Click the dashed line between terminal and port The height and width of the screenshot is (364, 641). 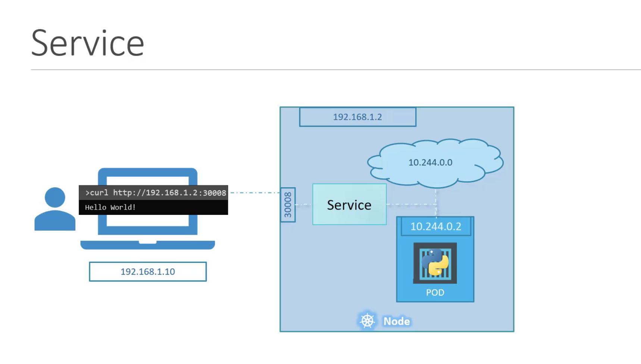click(255, 193)
